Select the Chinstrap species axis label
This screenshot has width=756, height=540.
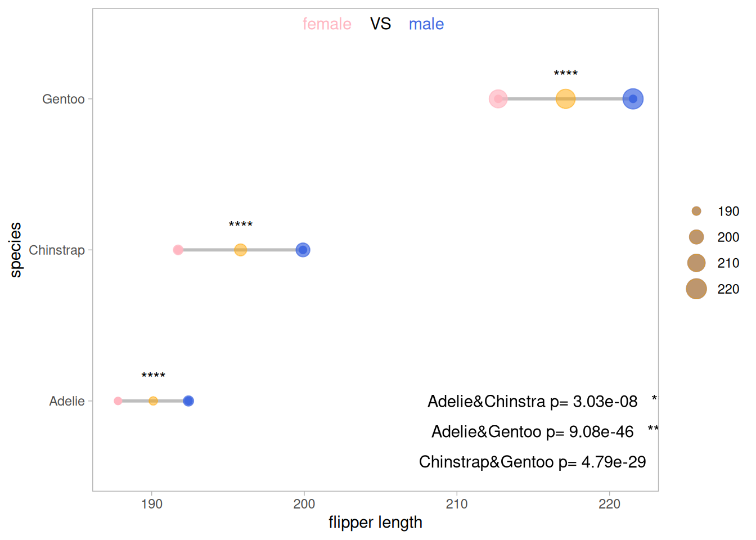tap(57, 250)
